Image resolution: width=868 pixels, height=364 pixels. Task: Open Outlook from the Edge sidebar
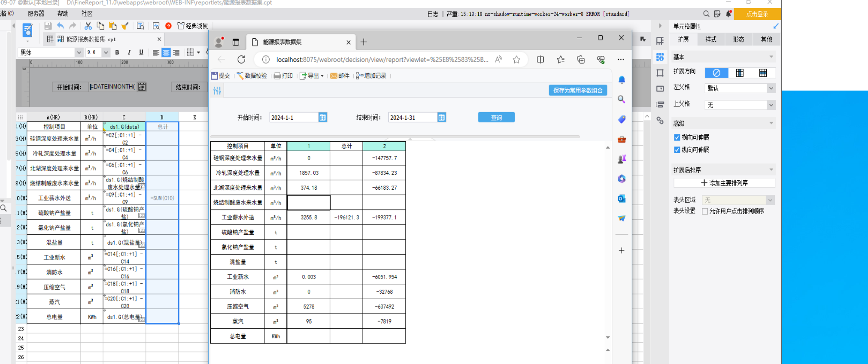621,198
